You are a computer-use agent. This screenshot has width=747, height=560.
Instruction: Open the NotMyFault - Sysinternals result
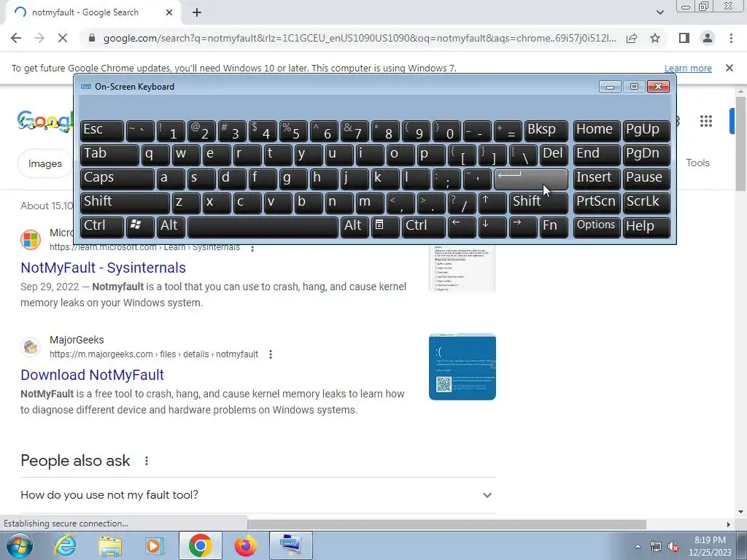pyautogui.click(x=103, y=268)
